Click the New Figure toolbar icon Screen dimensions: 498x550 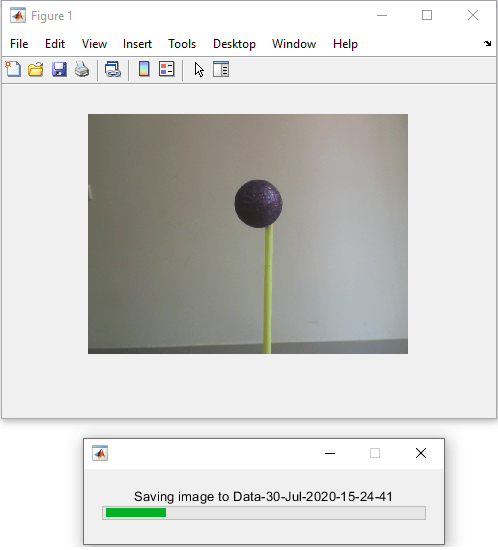click(x=13, y=69)
